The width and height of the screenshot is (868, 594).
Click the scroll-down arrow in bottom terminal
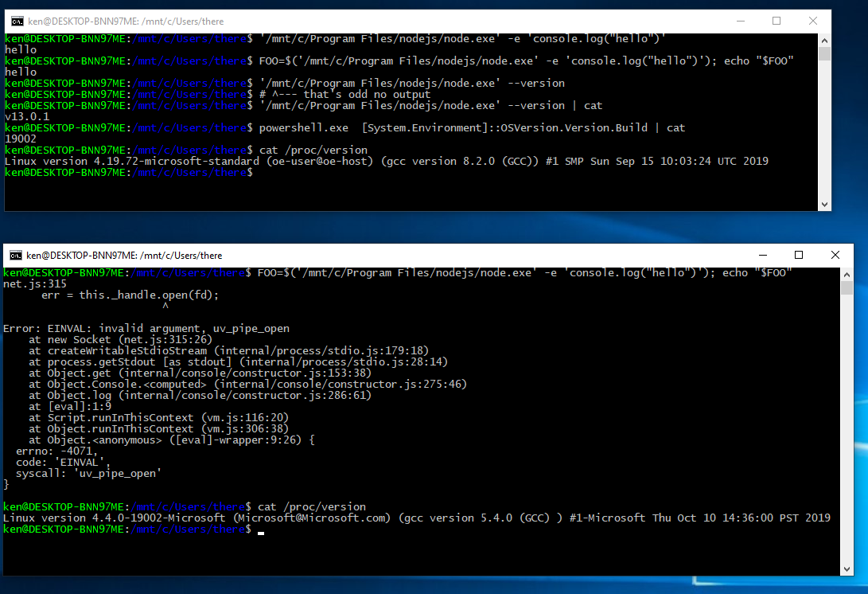[847, 569]
